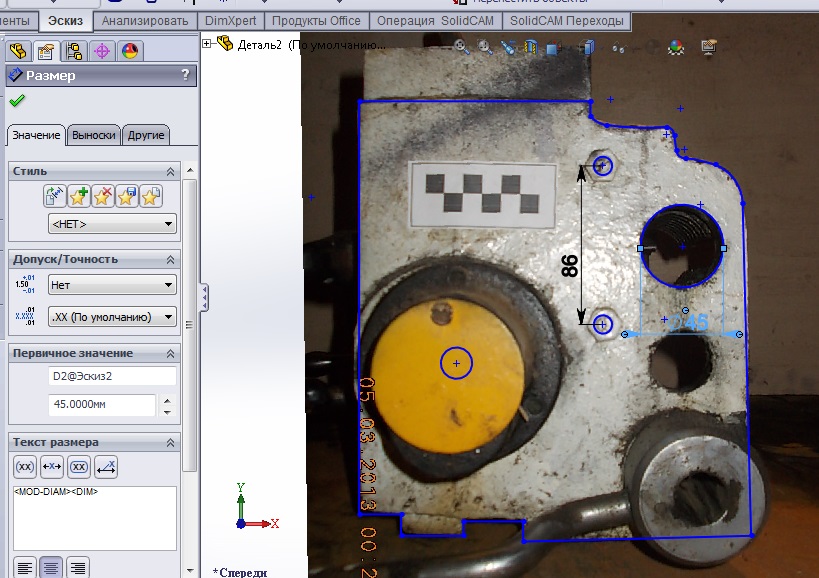
Task: Right-justify the dimension text
Action: pyautogui.click(x=77, y=567)
